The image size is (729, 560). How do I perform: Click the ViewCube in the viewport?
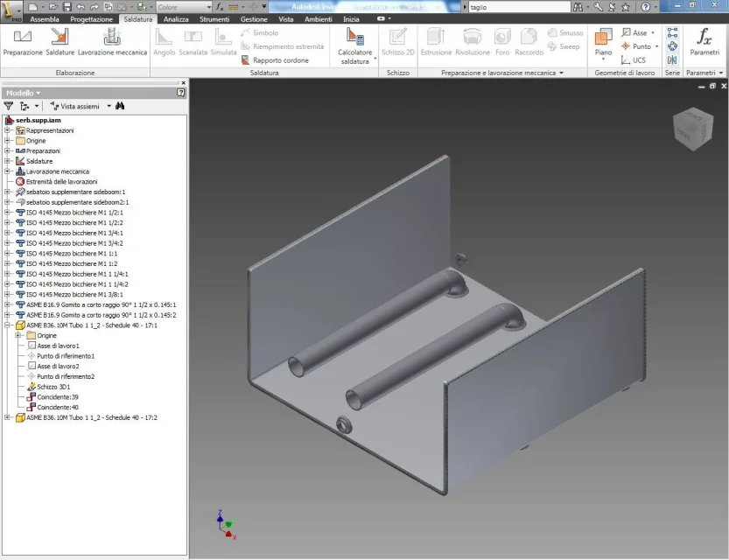(693, 129)
